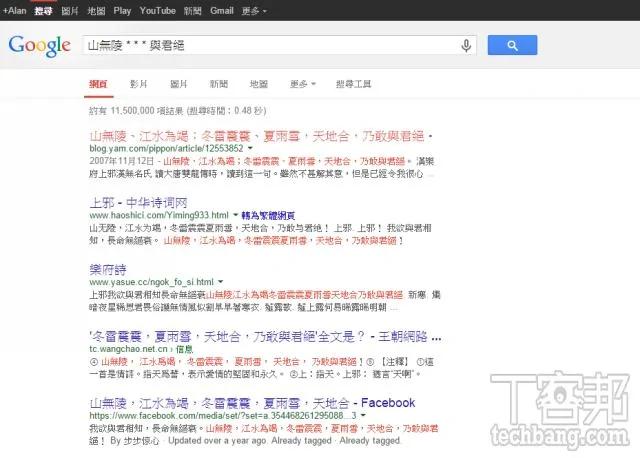
Task: Click the 信息 breadcrumb after tc.wangchao.net.cn
Action: (184, 349)
